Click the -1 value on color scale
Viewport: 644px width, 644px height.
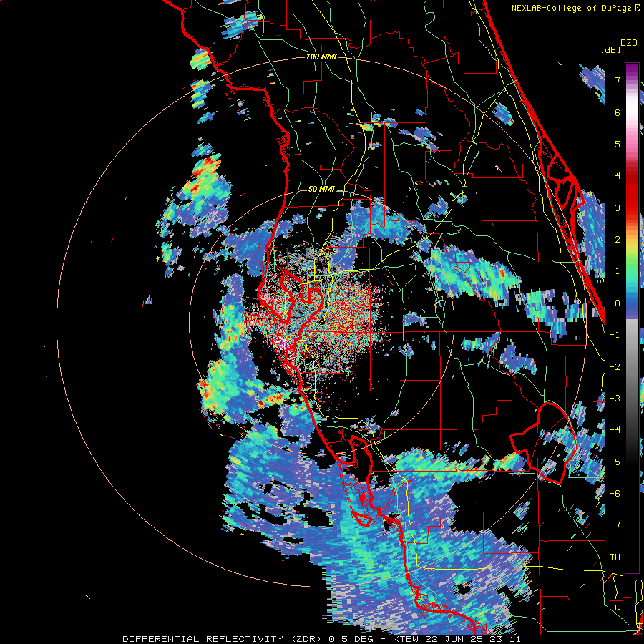pos(615,335)
